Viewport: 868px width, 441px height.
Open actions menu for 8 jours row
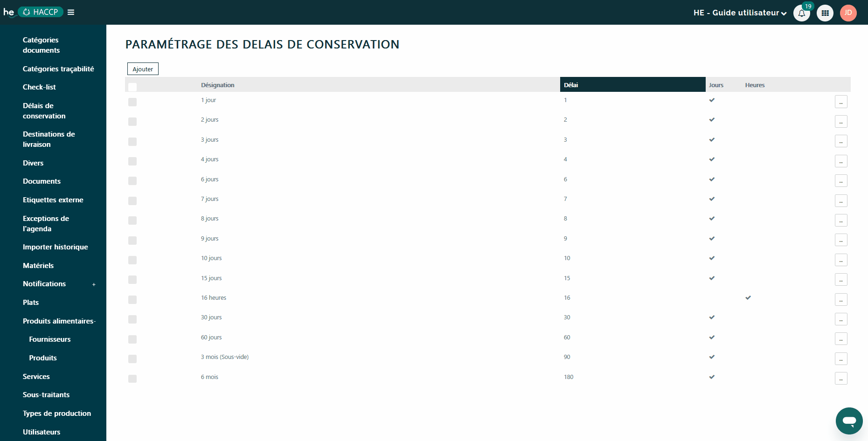[x=841, y=220]
